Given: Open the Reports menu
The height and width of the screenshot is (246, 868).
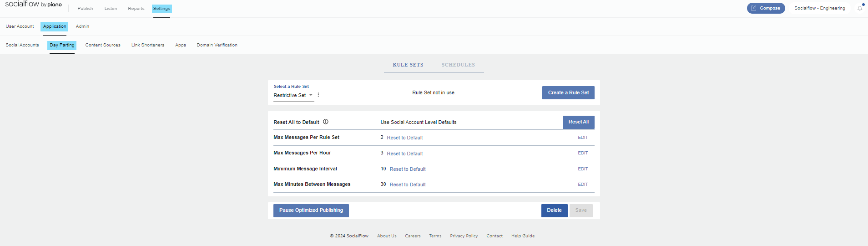Looking at the screenshot, I should pyautogui.click(x=136, y=9).
